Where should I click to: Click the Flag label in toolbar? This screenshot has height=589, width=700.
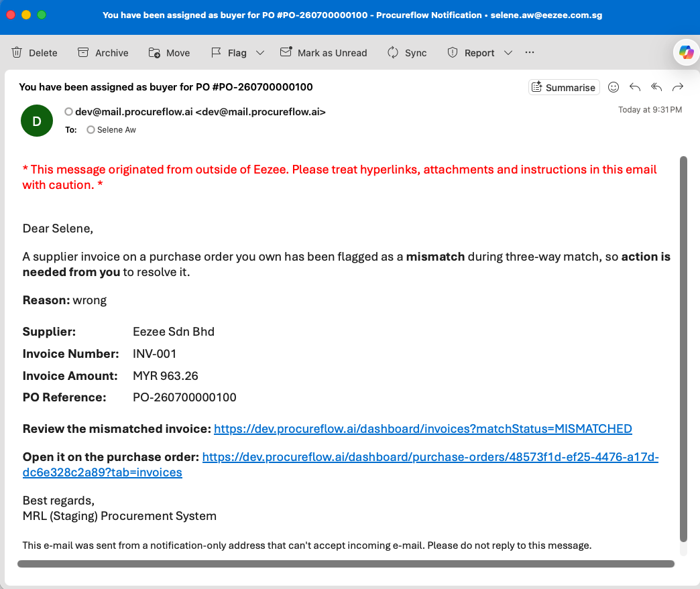[x=237, y=53]
